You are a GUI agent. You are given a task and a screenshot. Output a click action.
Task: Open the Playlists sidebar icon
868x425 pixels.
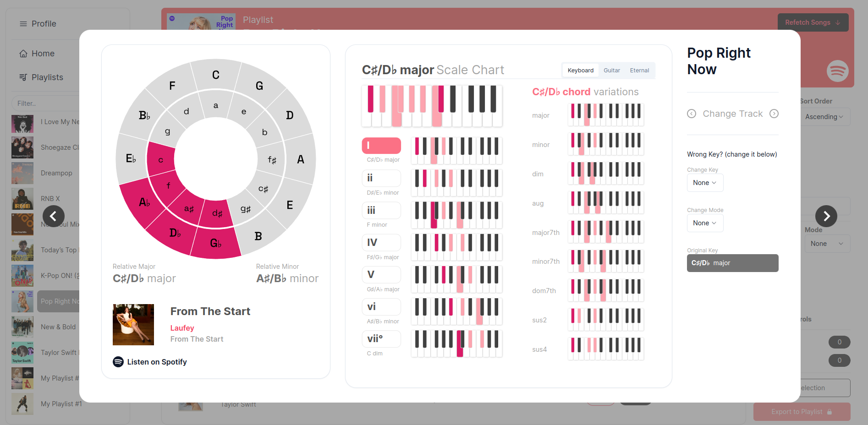23,77
